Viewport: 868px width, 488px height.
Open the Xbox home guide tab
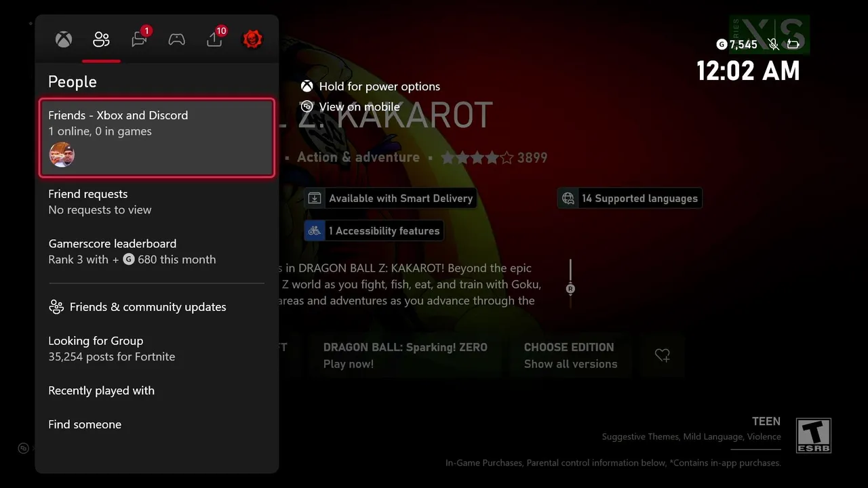64,39
